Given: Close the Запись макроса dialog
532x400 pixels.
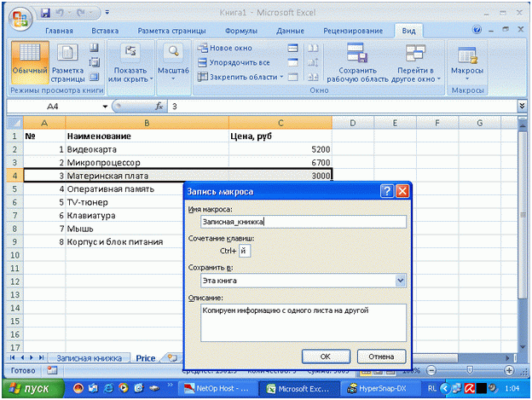Looking at the screenshot, I should [x=402, y=191].
